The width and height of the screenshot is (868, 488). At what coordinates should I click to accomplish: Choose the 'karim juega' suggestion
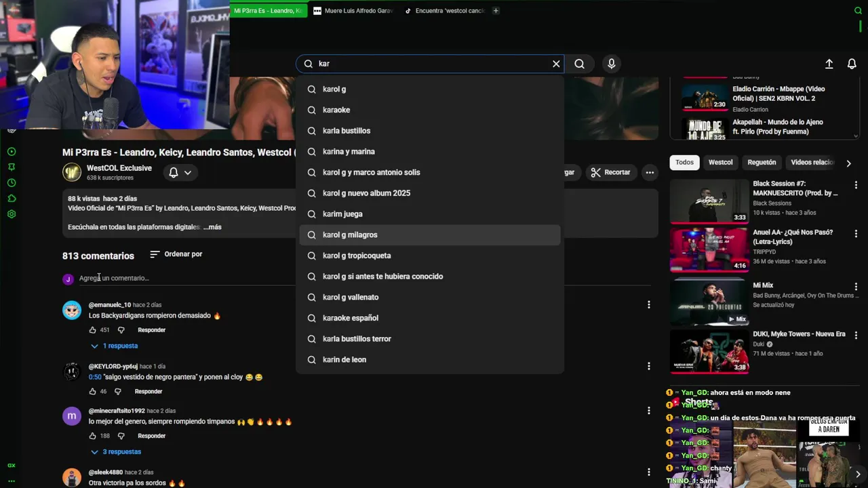[429, 214]
